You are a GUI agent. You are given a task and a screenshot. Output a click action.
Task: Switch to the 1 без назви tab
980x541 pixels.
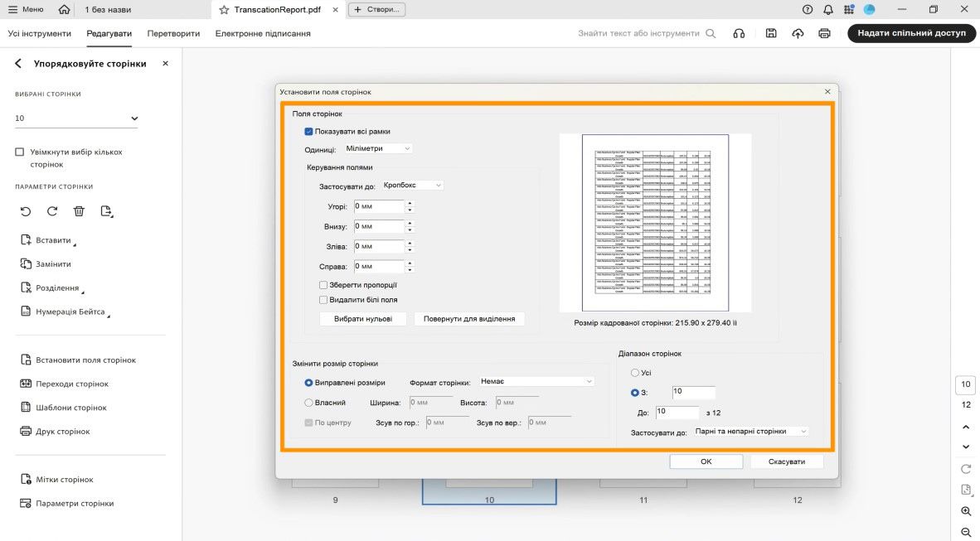(x=108, y=9)
